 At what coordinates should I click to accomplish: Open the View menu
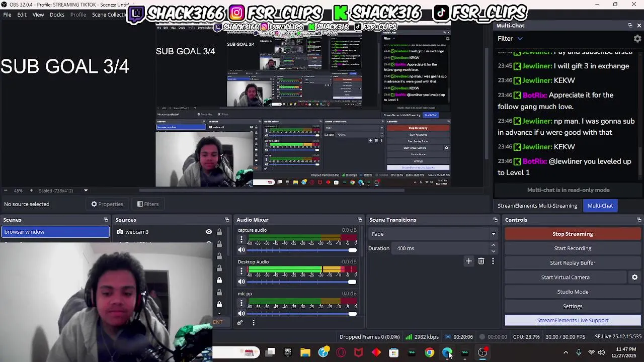point(38,15)
